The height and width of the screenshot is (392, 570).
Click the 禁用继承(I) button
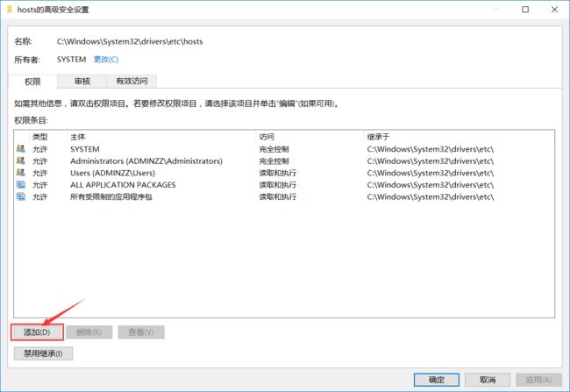[x=43, y=353]
